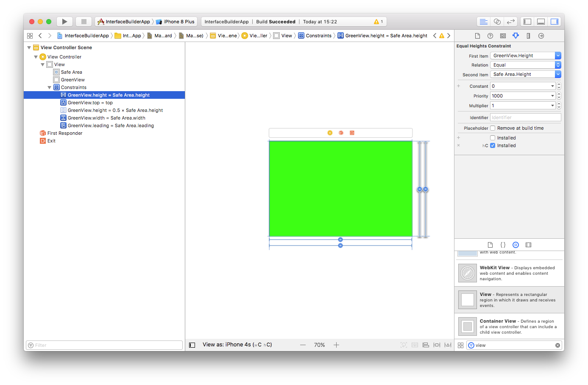Click the constraint Identifier text field
The height and width of the screenshot is (385, 588).
click(x=525, y=117)
